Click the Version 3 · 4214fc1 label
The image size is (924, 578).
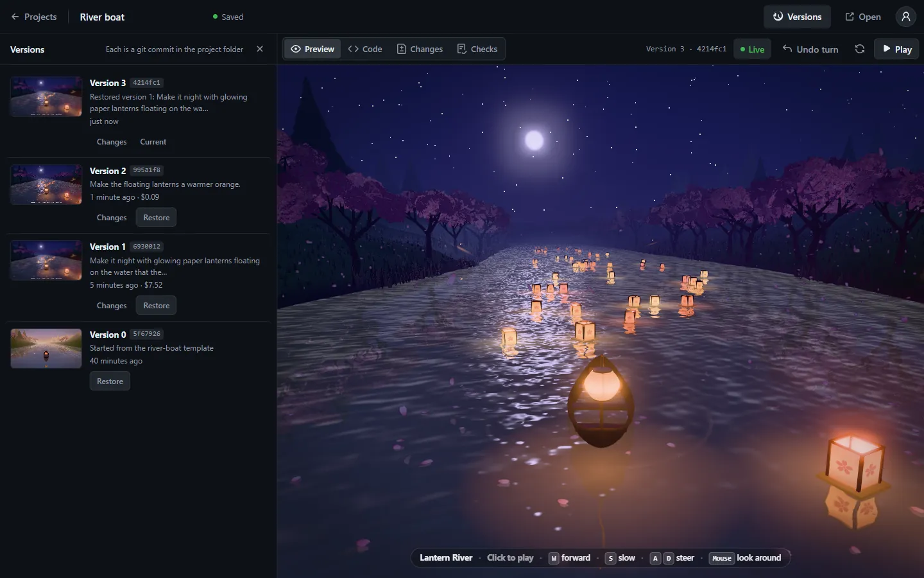(x=686, y=49)
